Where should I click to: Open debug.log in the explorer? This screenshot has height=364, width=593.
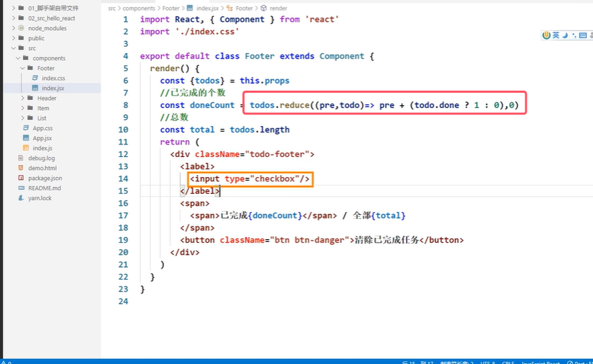pos(42,158)
